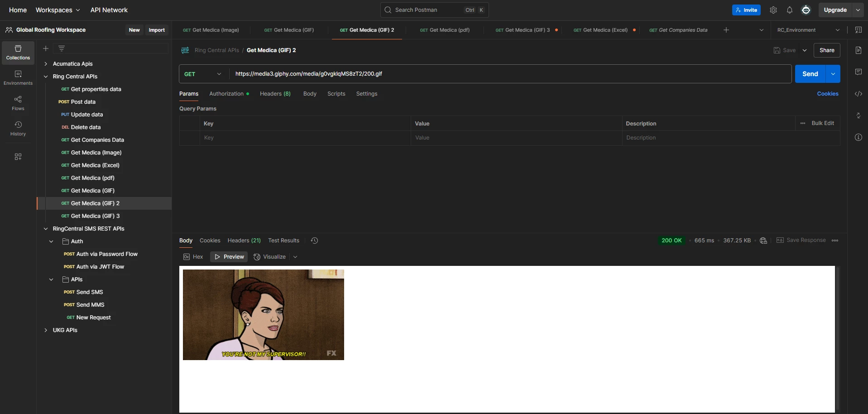868x414 pixels.
Task: Open the Collections sidebar panel
Action: pos(18,53)
